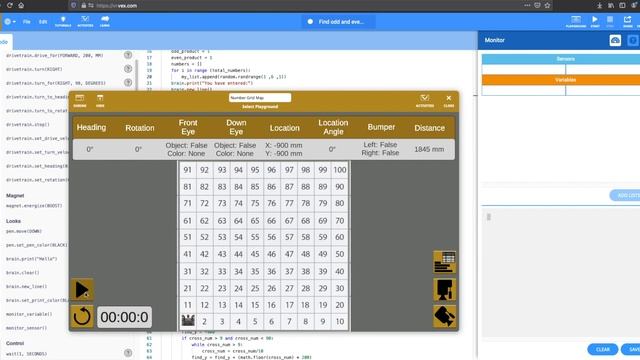Screen dimensions: 640x360
Task: Open the Edit menu
Action: coord(43,22)
